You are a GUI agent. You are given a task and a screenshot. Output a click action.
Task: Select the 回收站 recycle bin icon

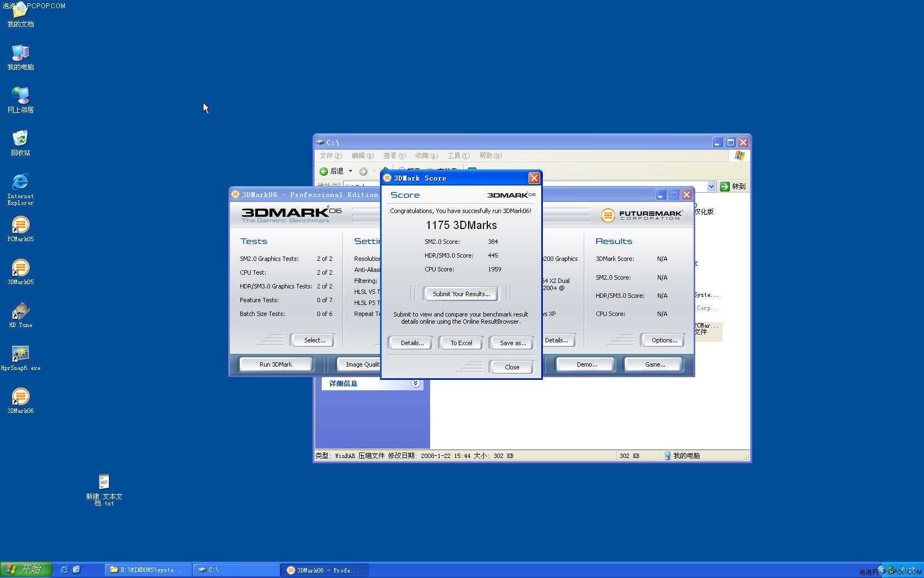coord(20,138)
